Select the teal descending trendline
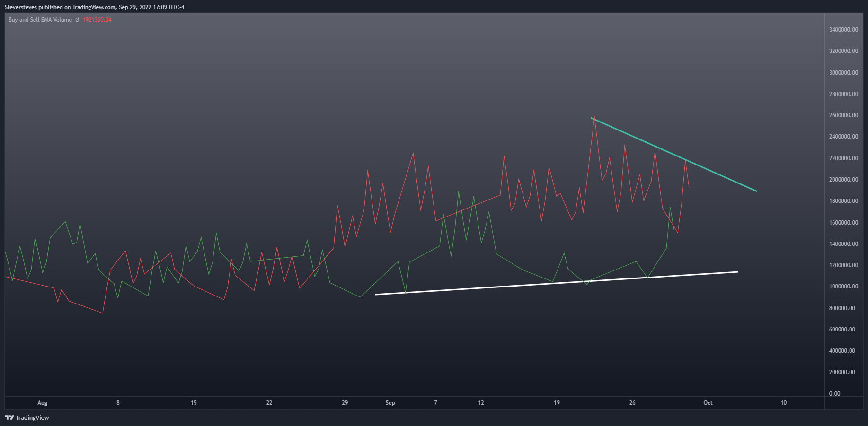The width and height of the screenshot is (868, 426). tap(674, 155)
